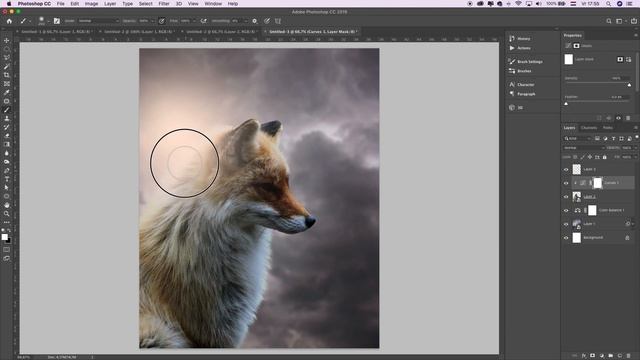Select the Eyedropper tool

point(7,92)
